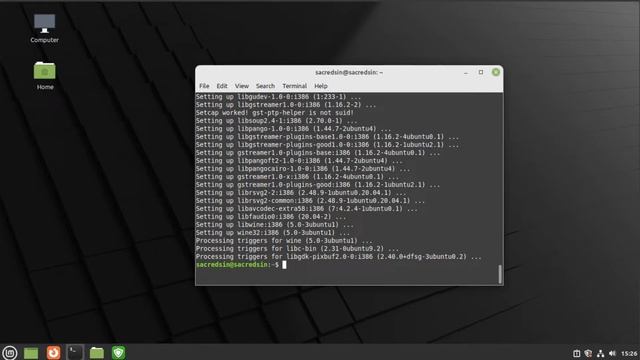Open the Home folder desktop icon

45,76
